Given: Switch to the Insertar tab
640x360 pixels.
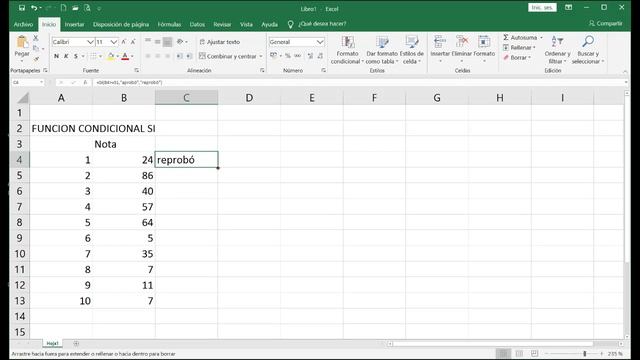Looking at the screenshot, I should 74,24.
